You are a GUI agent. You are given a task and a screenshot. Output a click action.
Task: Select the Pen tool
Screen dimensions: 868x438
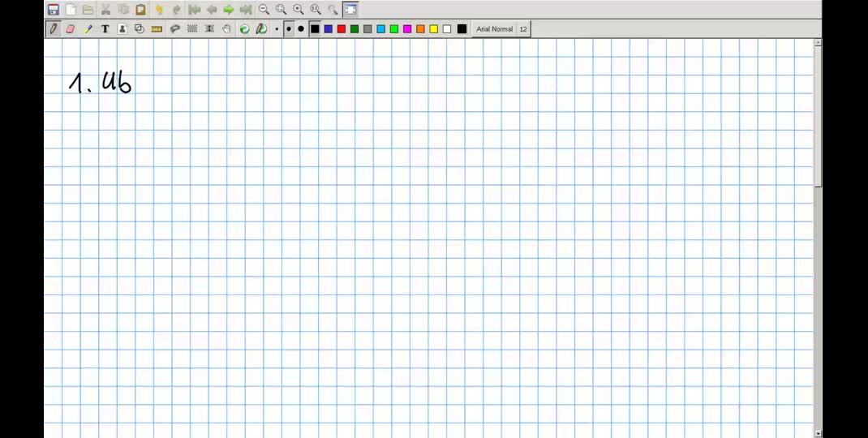pyautogui.click(x=54, y=28)
